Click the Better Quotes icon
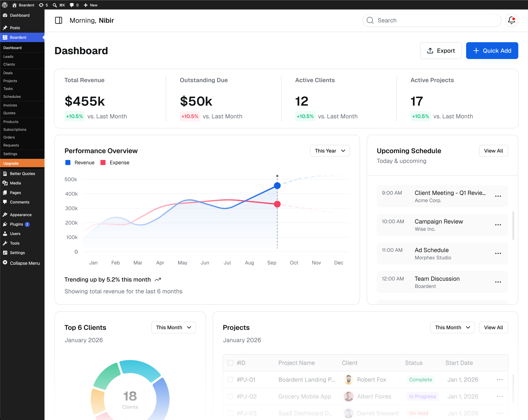 (x=5, y=174)
